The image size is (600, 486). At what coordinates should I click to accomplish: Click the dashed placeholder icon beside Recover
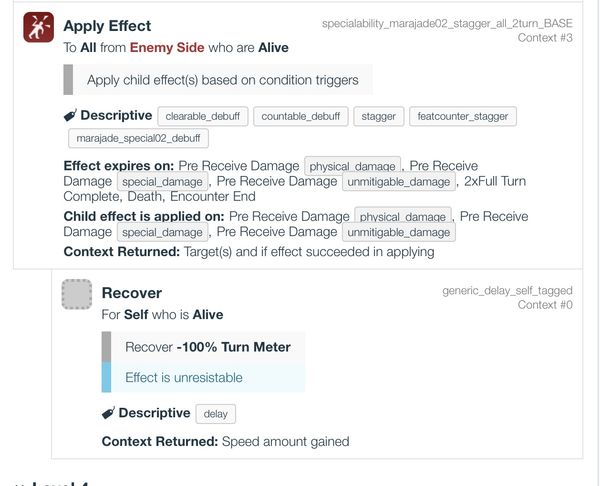click(x=77, y=295)
